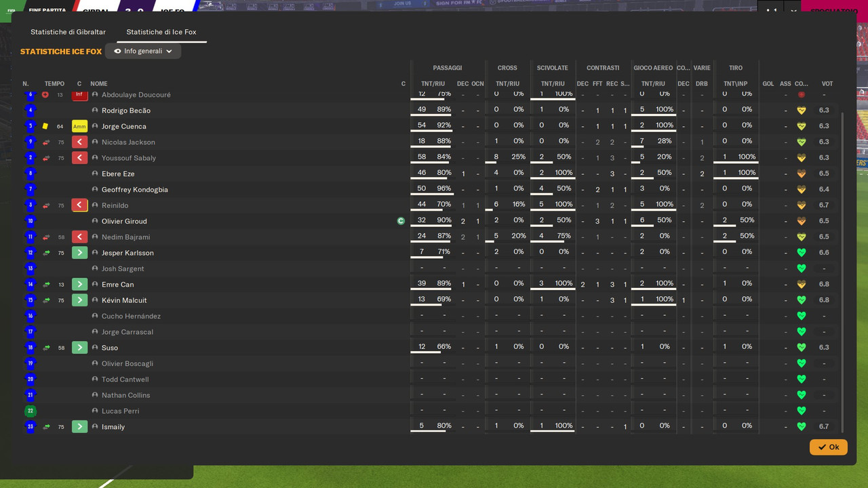Image resolution: width=868 pixels, height=488 pixels.
Task: Click the person icon beside Ebere Eze
Action: (95, 174)
